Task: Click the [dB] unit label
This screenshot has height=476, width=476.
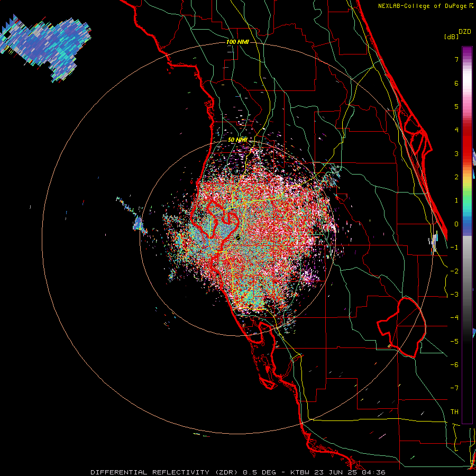Action: [x=451, y=36]
